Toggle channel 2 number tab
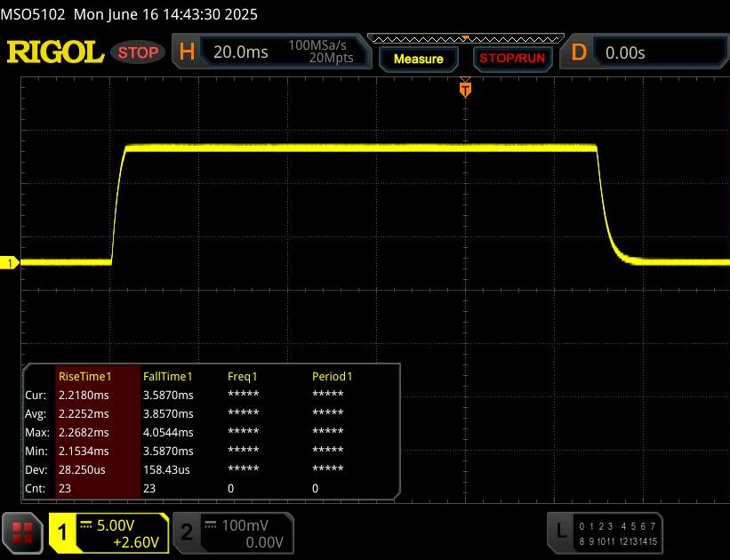 [187, 532]
